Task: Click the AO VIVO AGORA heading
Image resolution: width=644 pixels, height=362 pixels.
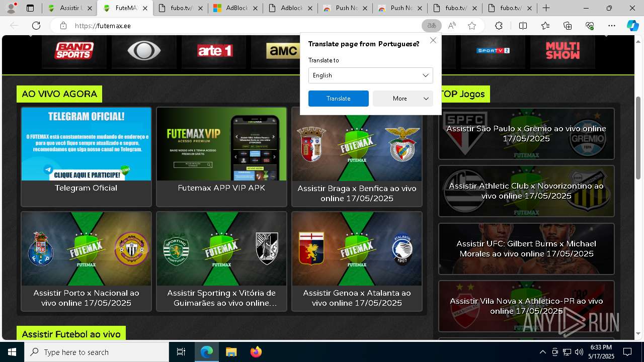Action: click(59, 94)
